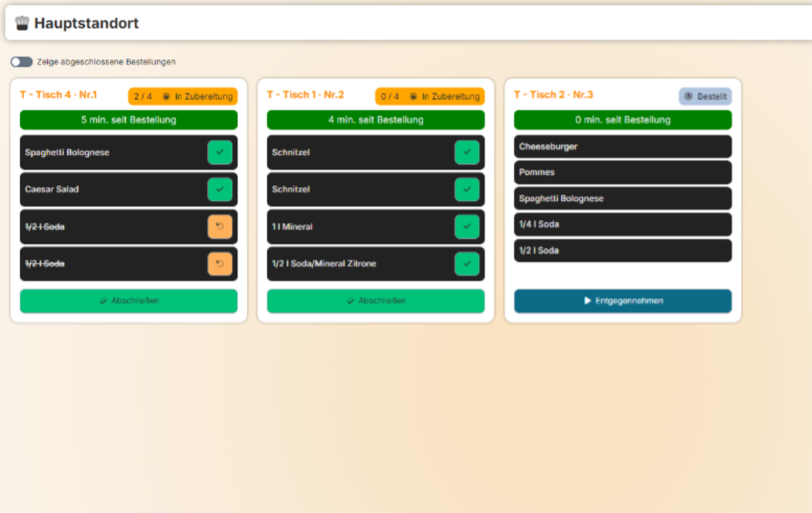This screenshot has height=513, width=812.
Task: Undo the last struck-through 1/2 l Soda
Action: [220, 263]
